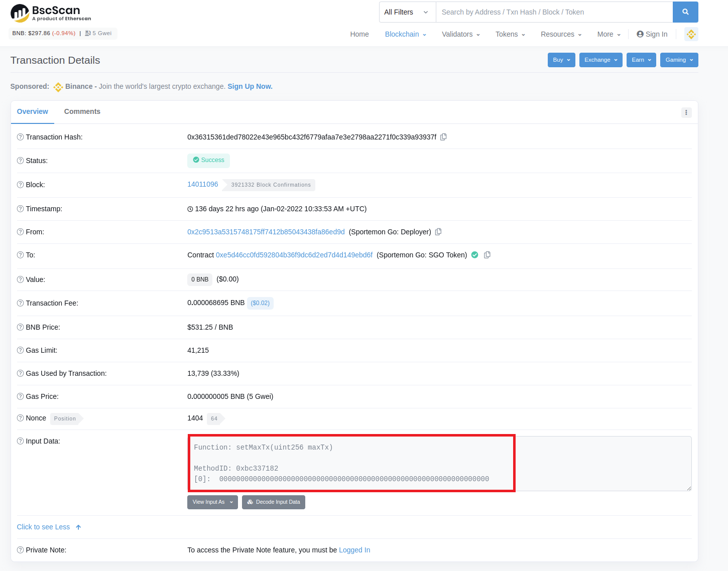Open the From address 0x2c9513a5... link
The image size is (728, 571).
pyautogui.click(x=266, y=232)
